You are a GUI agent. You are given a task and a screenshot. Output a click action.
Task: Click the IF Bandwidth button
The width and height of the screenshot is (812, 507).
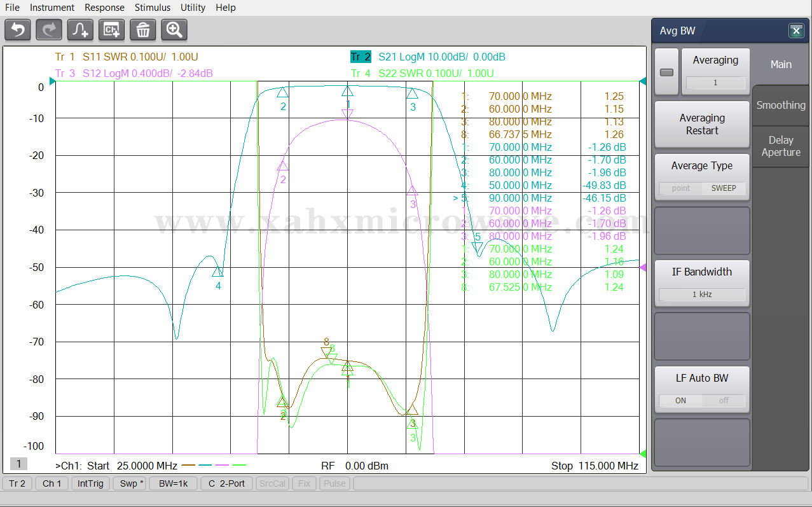click(x=702, y=284)
